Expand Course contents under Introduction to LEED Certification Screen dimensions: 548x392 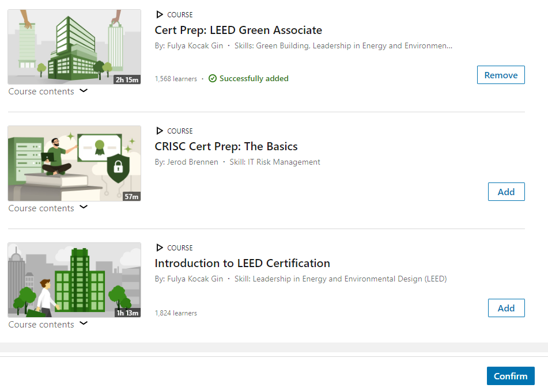(x=48, y=324)
